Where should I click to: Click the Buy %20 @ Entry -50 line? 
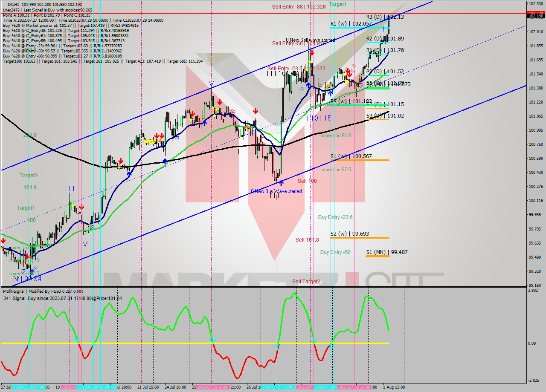[x=62, y=51]
